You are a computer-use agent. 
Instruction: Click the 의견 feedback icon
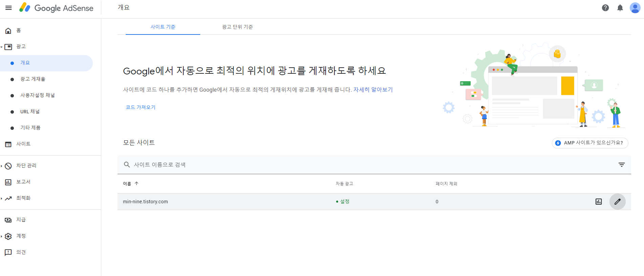click(8, 253)
